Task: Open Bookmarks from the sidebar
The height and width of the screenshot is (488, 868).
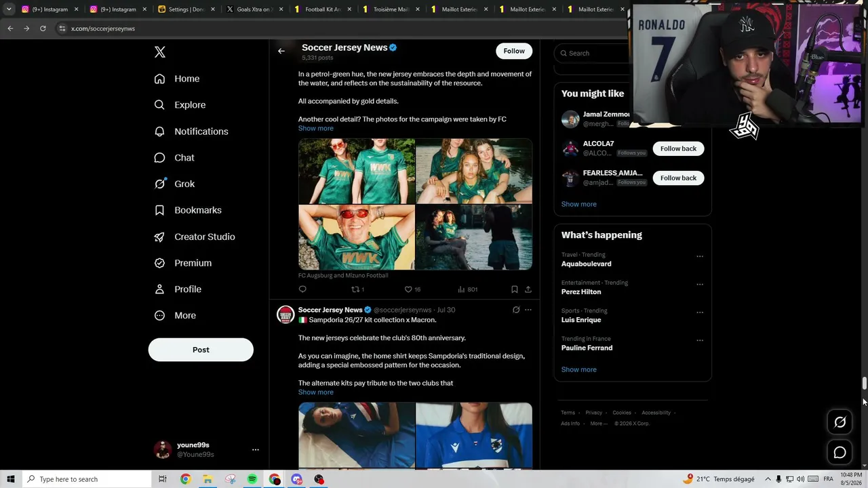Action: 188,210
